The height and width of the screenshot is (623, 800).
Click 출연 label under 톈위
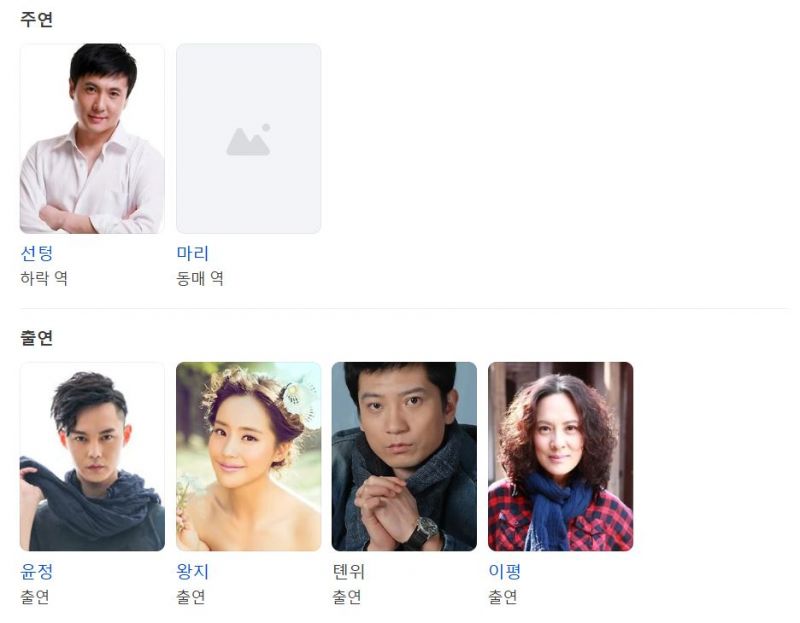[x=347, y=596]
